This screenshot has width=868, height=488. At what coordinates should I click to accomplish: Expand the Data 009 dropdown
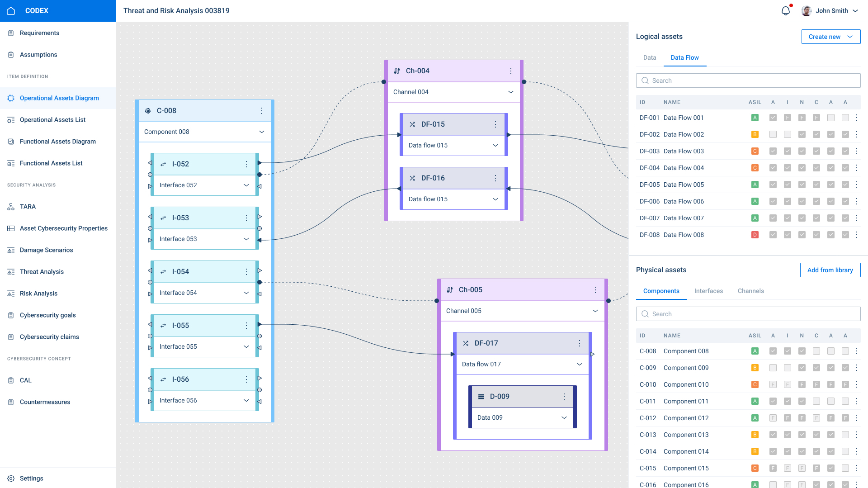[x=564, y=418]
